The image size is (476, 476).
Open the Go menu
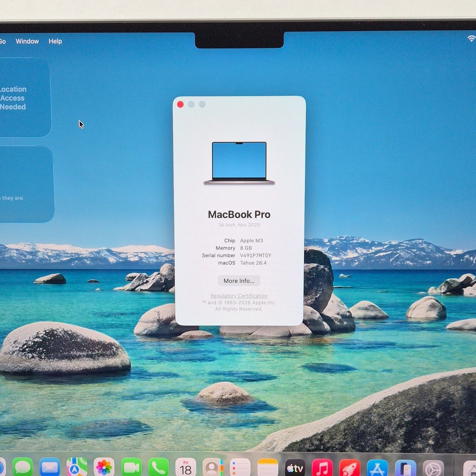(2, 41)
